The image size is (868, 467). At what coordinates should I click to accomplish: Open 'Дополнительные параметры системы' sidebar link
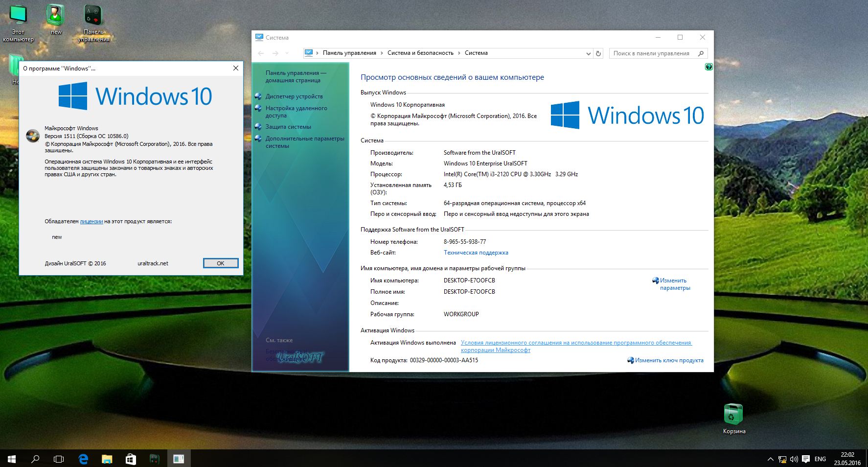305,142
